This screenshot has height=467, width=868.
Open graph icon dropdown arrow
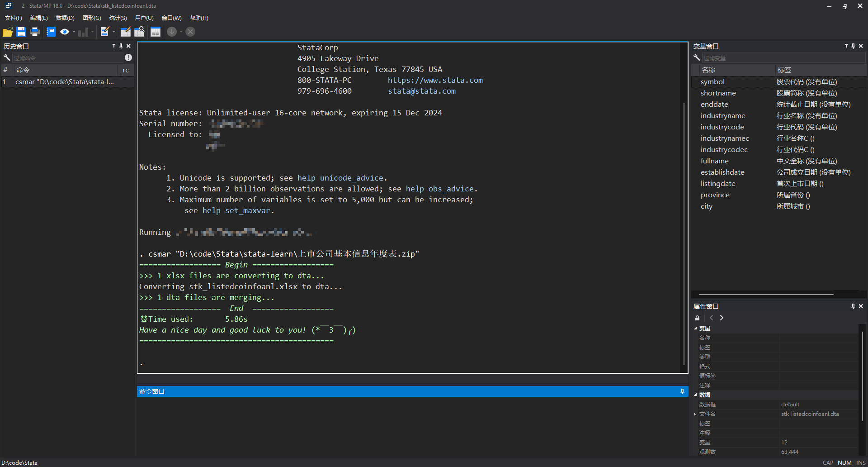92,32
